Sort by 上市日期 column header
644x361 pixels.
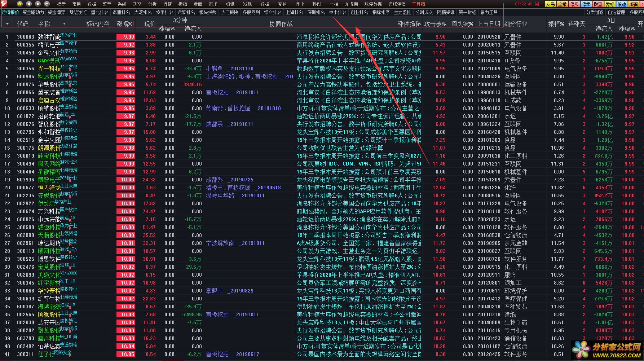[x=489, y=24]
